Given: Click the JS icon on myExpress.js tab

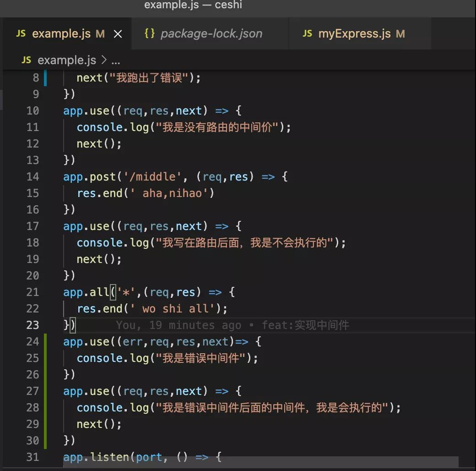Looking at the screenshot, I should coord(307,33).
